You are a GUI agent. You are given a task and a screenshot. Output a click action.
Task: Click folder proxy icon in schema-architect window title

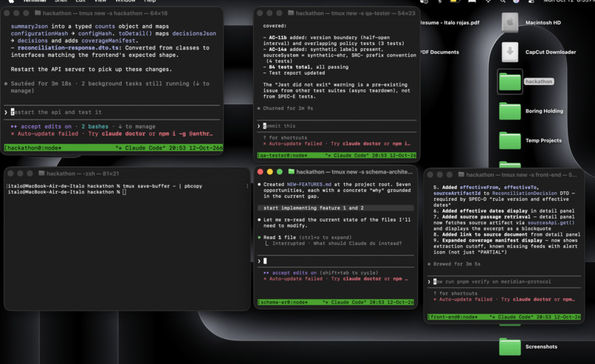[292, 171]
